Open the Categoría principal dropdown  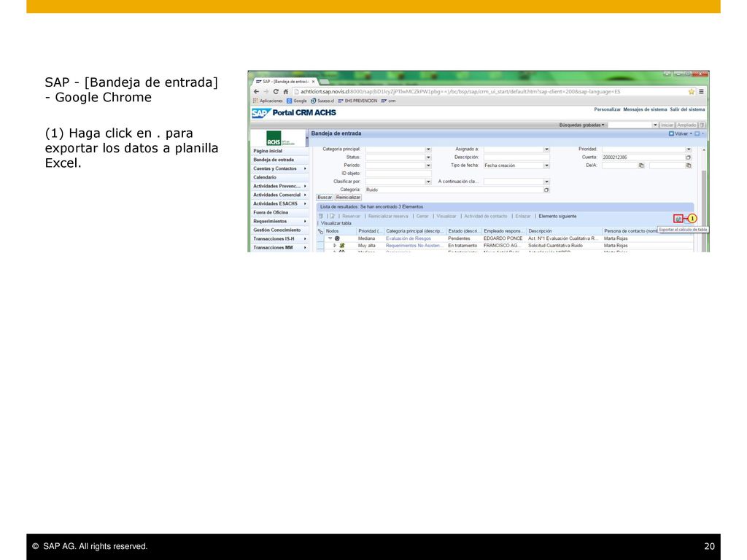pos(428,149)
